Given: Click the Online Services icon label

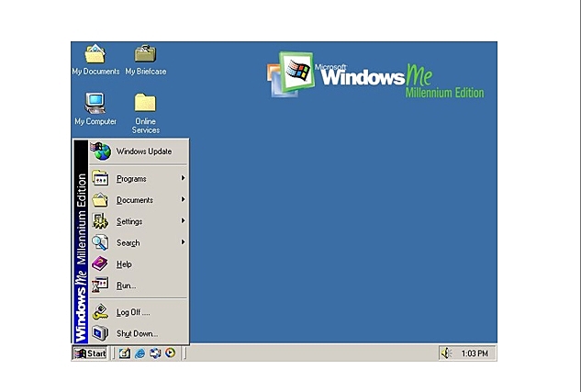Looking at the screenshot, I should click(x=146, y=126).
